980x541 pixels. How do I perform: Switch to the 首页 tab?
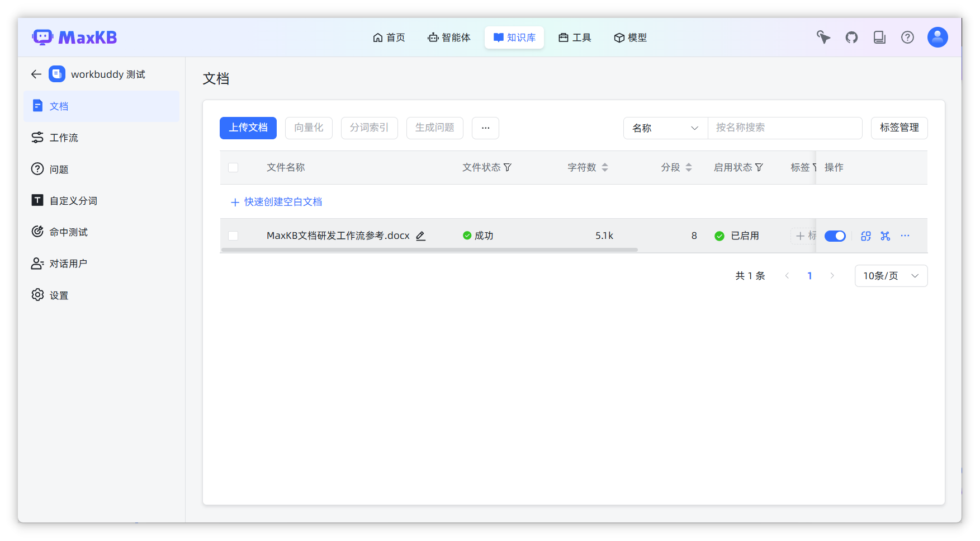(389, 37)
